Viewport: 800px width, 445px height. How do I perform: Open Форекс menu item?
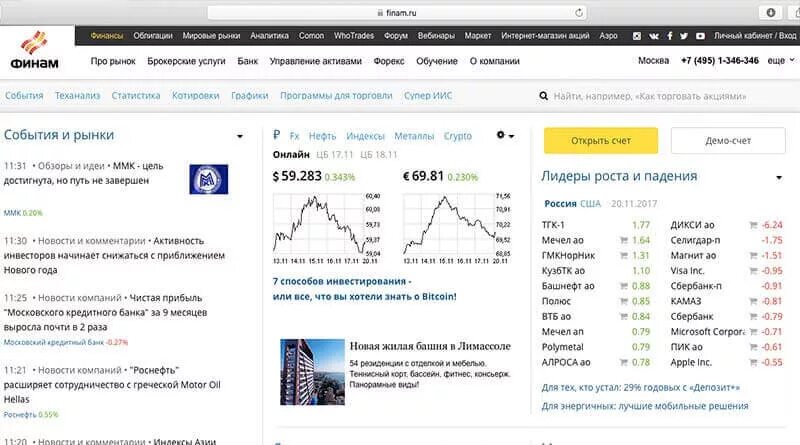pyautogui.click(x=389, y=61)
